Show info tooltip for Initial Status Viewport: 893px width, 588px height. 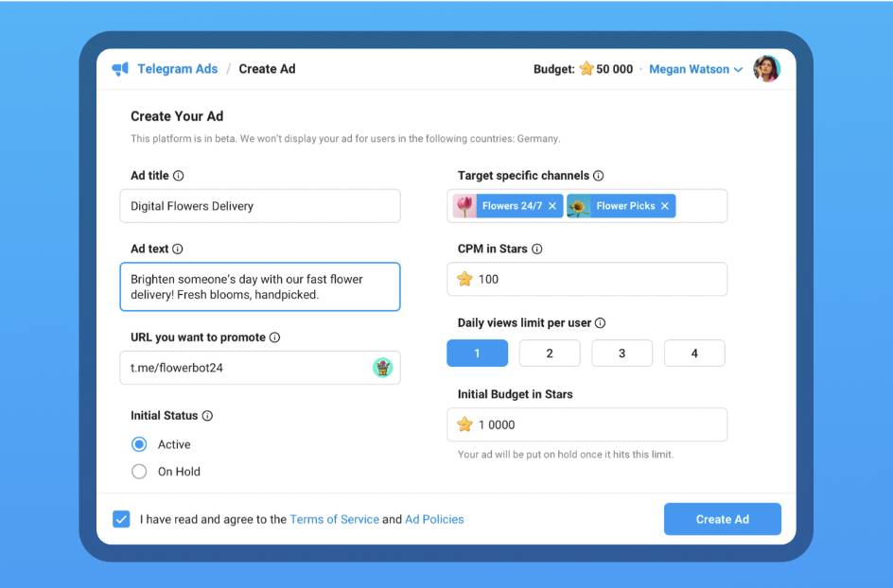[x=207, y=416]
